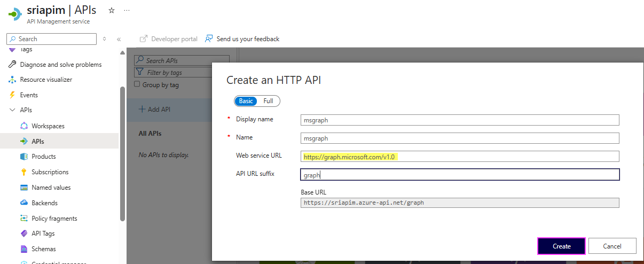
Task: Open the Developer portal link
Action: [174, 39]
